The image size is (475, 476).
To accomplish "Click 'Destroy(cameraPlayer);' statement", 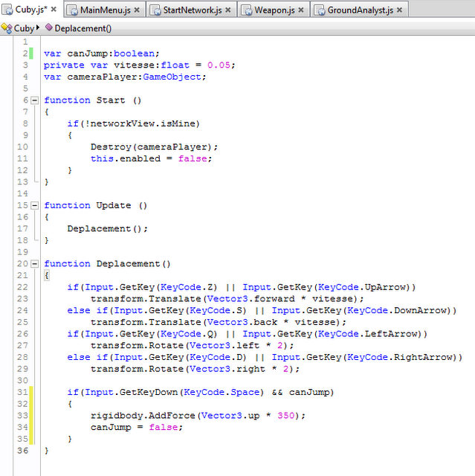I will coord(154,147).
